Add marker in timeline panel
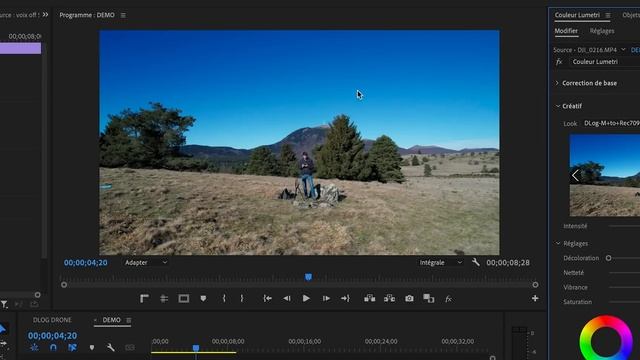This screenshot has width=640, height=360. pyautogui.click(x=91, y=347)
